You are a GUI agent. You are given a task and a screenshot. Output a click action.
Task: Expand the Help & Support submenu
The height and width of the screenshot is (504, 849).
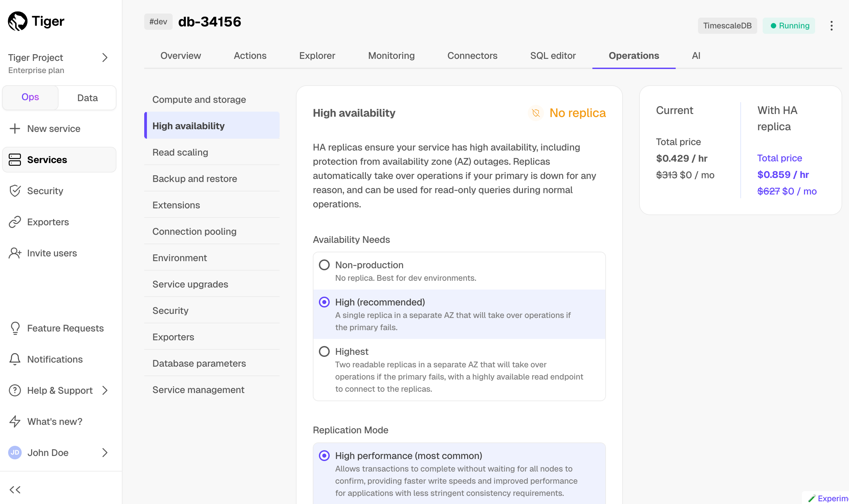[105, 391]
